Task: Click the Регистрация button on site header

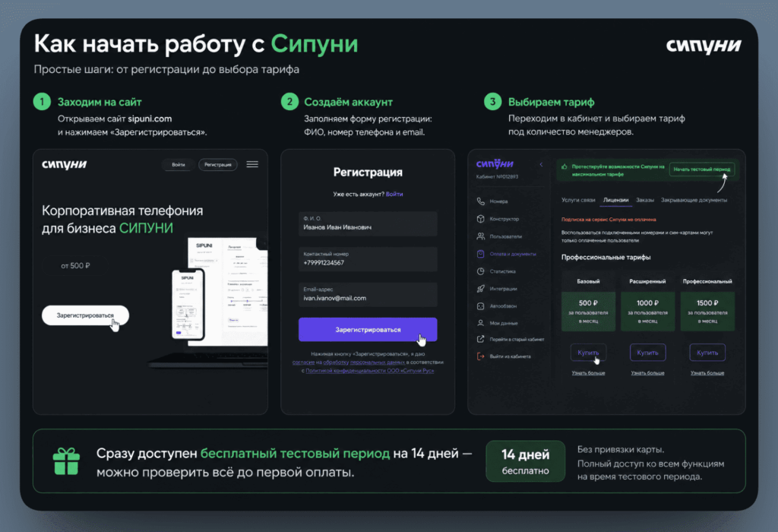Action: (x=218, y=164)
